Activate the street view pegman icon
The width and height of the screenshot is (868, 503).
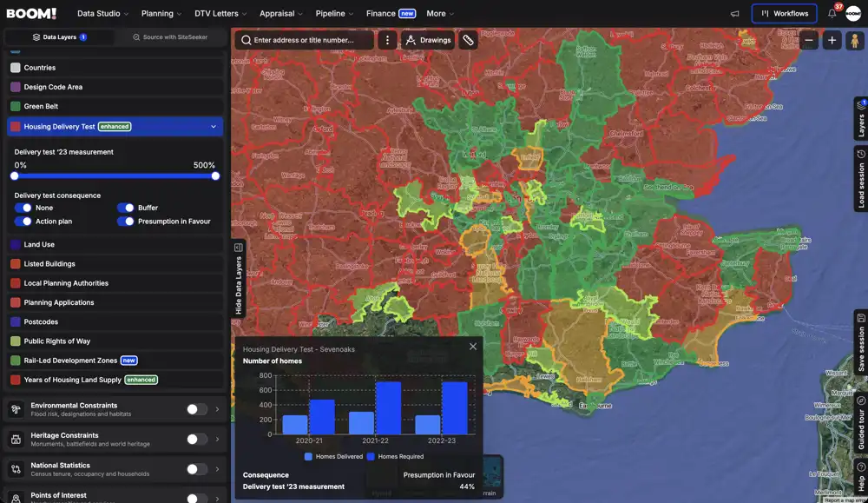pyautogui.click(x=855, y=41)
